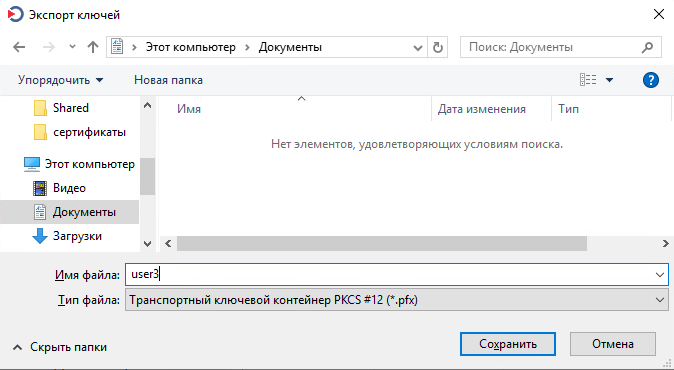Viewport: 674px width, 370px height.
Task: Click the forward navigation arrow
Action: coord(49,47)
